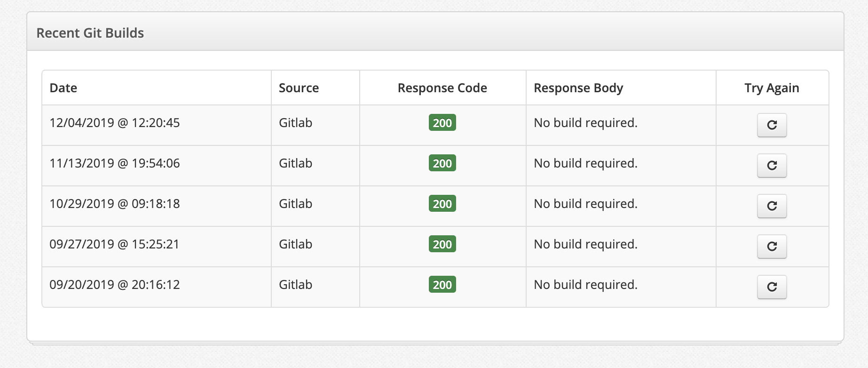Retry the 12/04/2019 build with refresh icon

coord(772,125)
